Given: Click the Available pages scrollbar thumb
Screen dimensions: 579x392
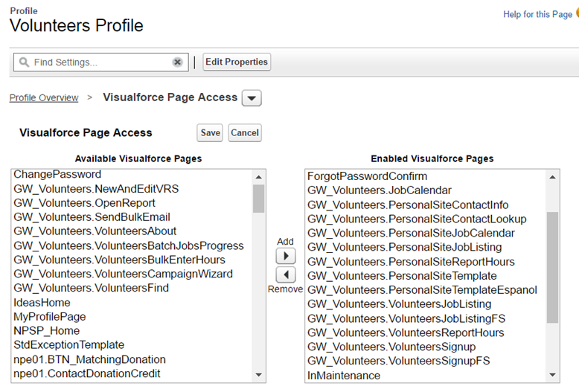Looking at the screenshot, I should pyautogui.click(x=258, y=199).
